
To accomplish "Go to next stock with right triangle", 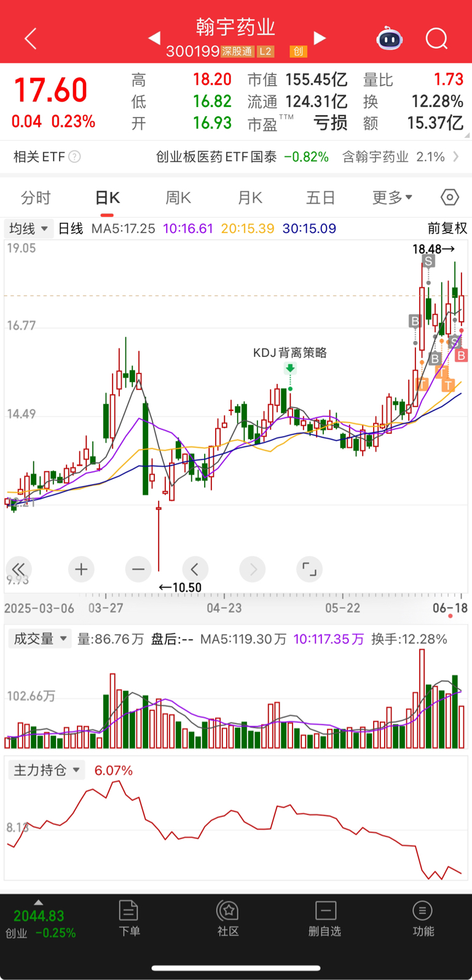I will pos(320,38).
